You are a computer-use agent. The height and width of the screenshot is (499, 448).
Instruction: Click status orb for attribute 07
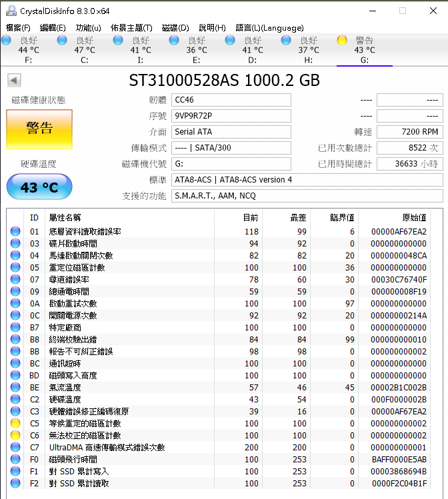coord(15,279)
